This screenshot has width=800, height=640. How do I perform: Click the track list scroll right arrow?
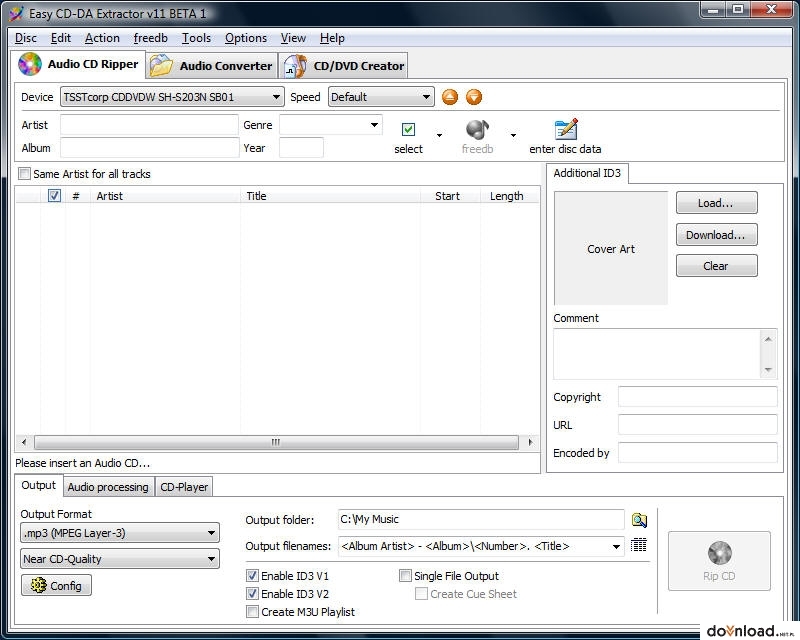click(x=530, y=442)
